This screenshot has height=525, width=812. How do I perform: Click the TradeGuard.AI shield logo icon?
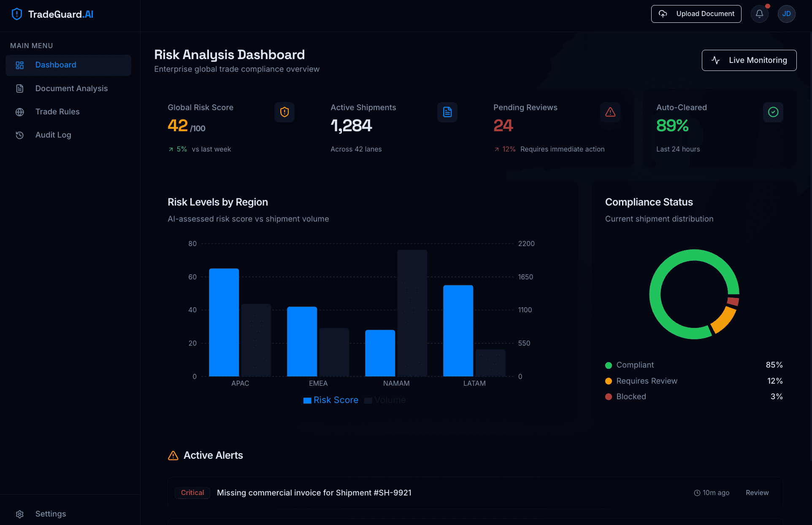click(x=16, y=14)
